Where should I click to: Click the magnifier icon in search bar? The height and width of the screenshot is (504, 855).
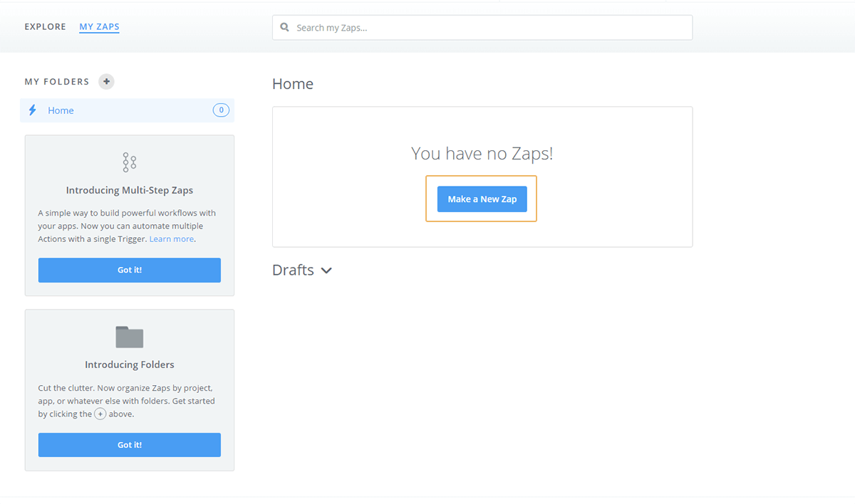tap(285, 28)
